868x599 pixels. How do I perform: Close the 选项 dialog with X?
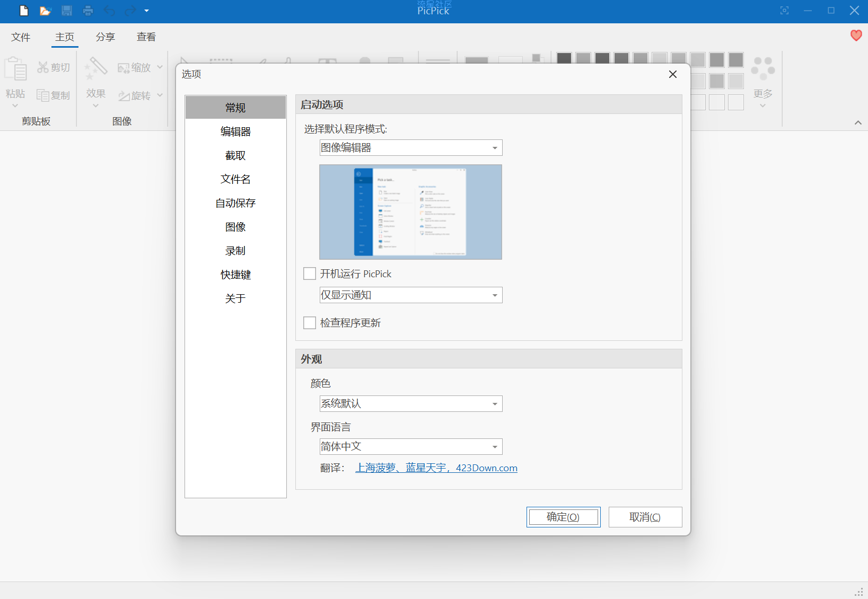(673, 74)
